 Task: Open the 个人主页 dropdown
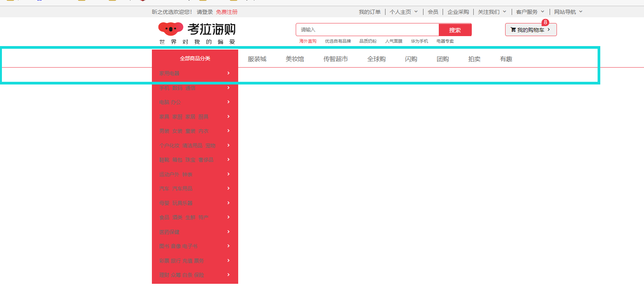(404, 12)
